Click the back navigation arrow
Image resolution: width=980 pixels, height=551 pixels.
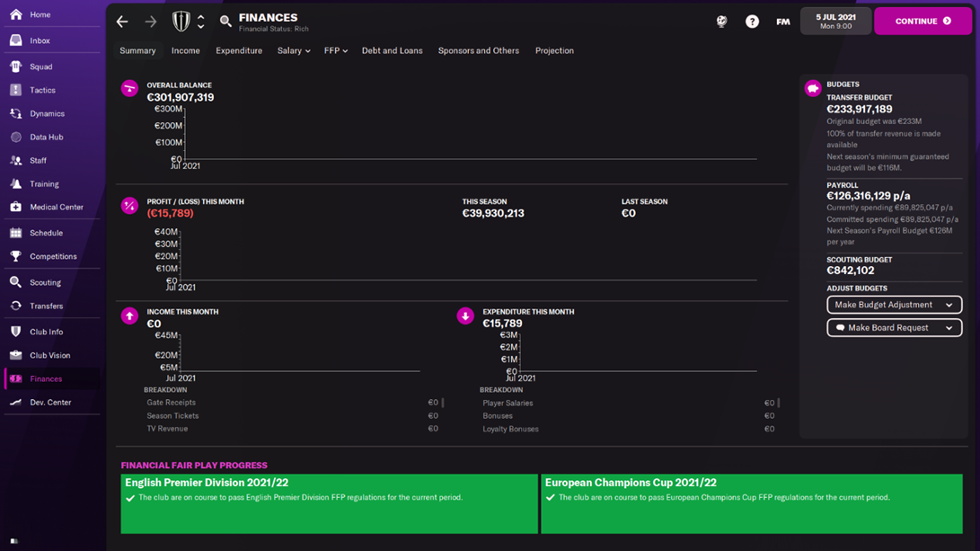pyautogui.click(x=122, y=22)
